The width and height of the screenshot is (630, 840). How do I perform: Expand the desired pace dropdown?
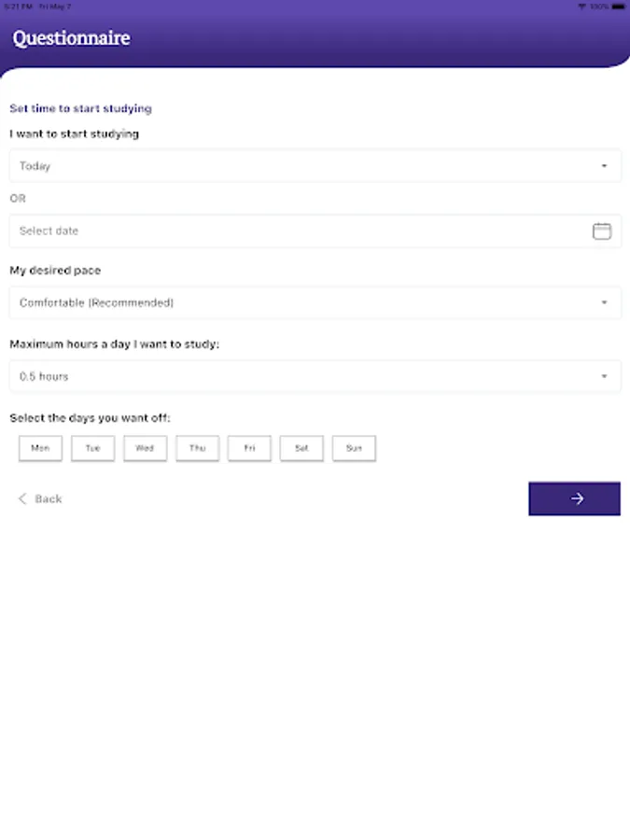point(315,303)
